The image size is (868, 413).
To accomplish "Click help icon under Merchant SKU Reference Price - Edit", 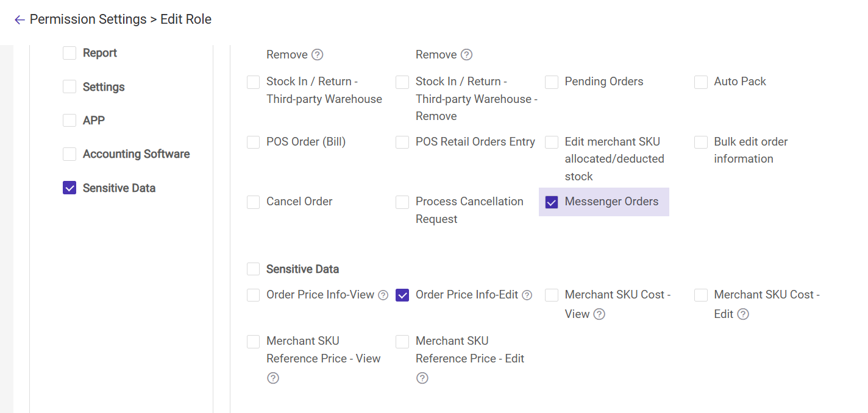I will pos(422,378).
